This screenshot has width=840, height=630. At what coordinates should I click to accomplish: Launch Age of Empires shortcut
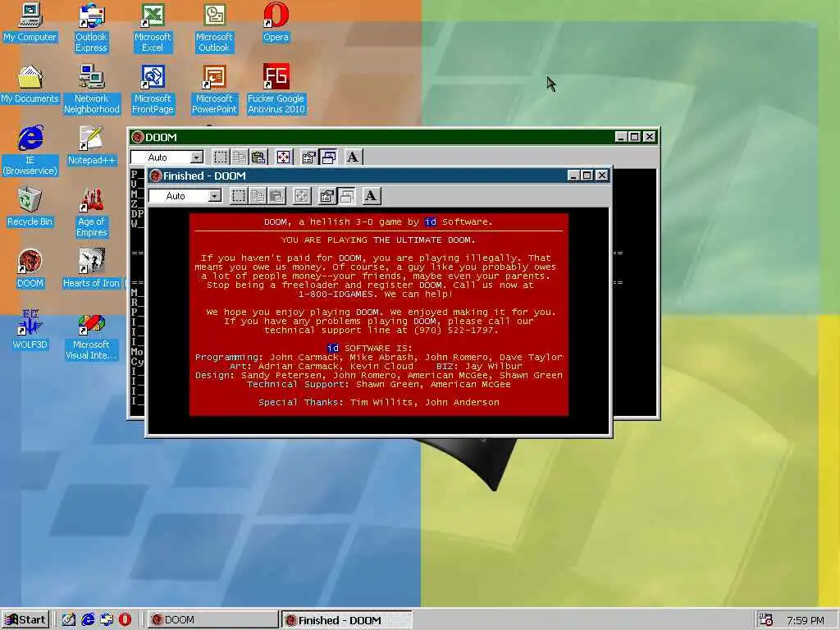92,212
